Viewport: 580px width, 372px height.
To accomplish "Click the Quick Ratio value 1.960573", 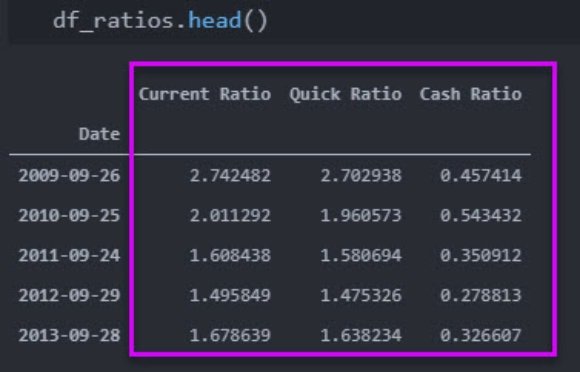I will click(361, 215).
